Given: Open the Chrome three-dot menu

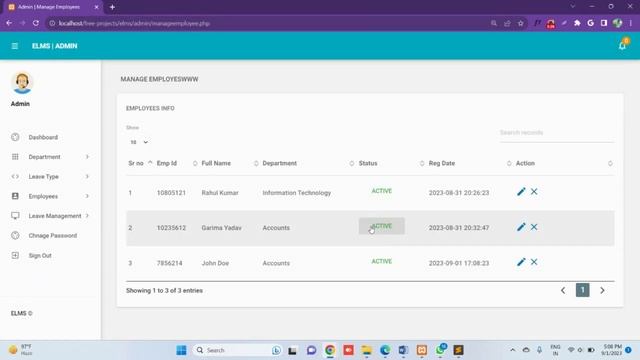Looking at the screenshot, I should click(631, 23).
